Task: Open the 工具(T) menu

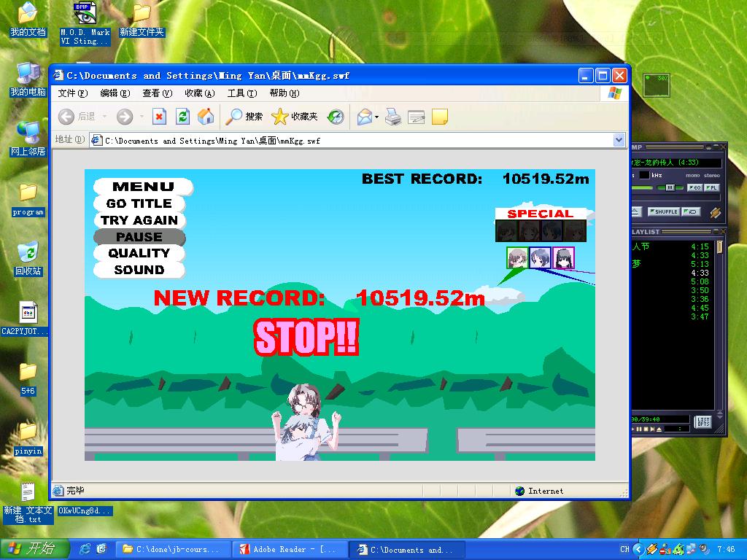Action: (242, 93)
